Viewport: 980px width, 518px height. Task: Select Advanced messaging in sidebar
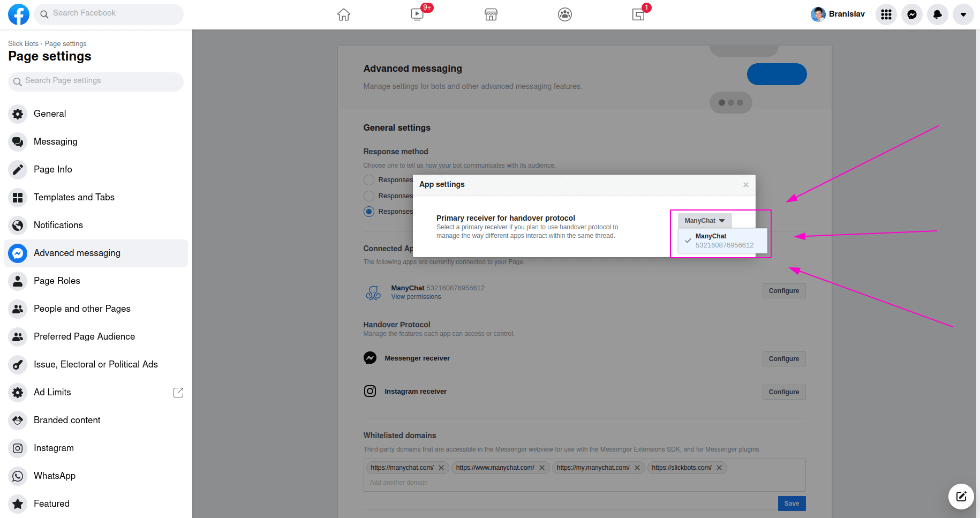96,253
